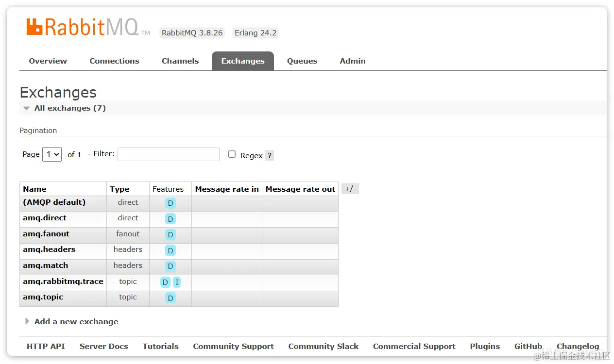Viewport: 614px width, 364px height.
Task: Switch to the Connections tab
Action: pos(114,61)
